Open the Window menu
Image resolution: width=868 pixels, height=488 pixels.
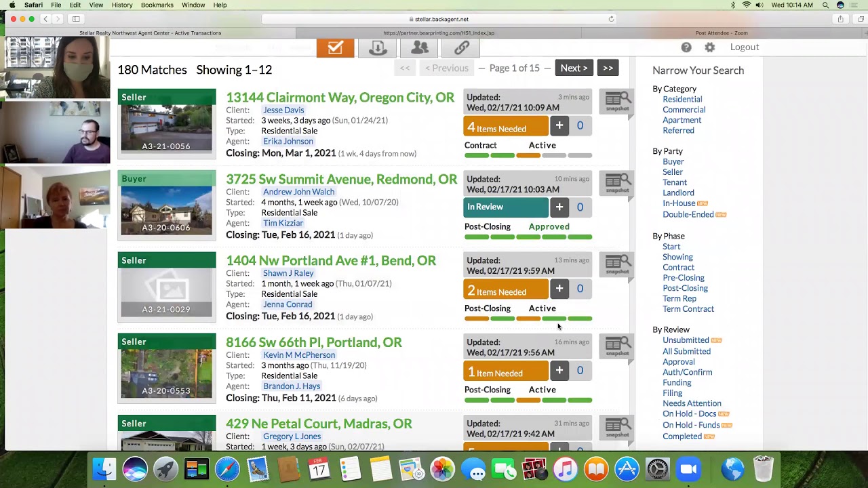coord(193,5)
